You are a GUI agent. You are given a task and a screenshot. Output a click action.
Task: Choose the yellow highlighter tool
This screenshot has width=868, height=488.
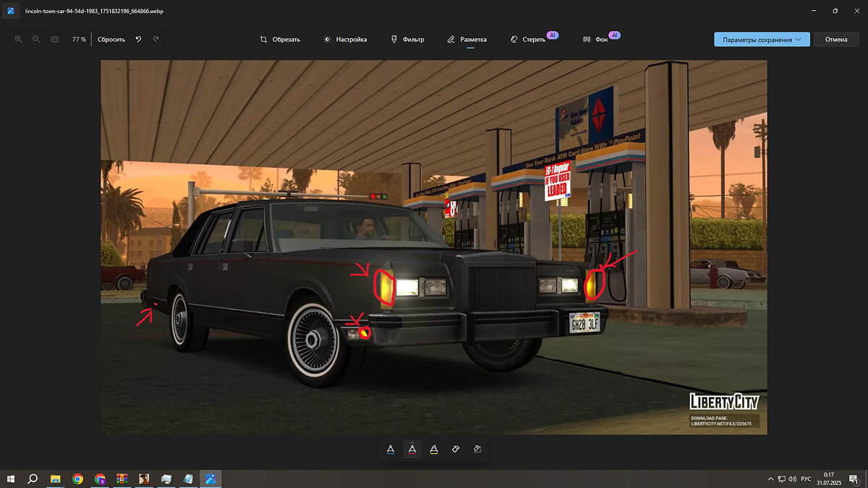pos(434,450)
